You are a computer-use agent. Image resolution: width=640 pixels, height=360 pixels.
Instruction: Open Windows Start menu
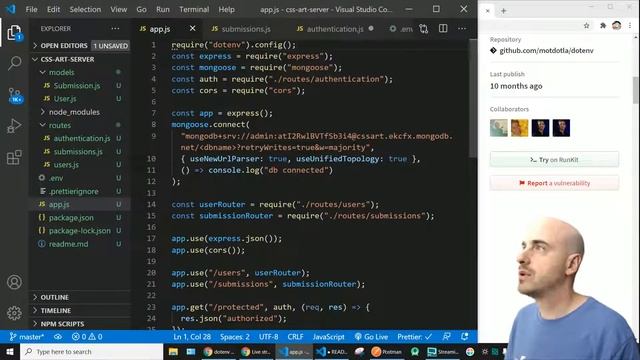(9, 351)
